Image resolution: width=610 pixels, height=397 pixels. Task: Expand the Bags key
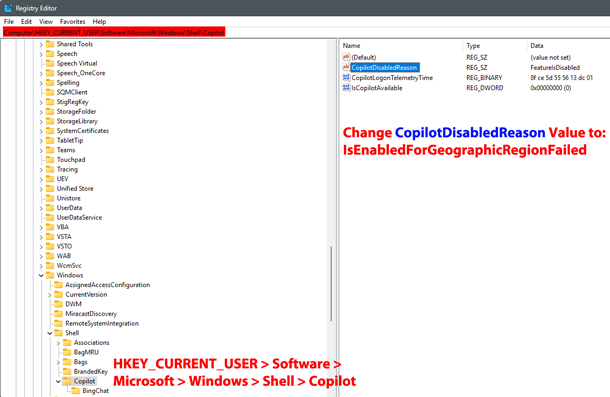tap(58, 362)
